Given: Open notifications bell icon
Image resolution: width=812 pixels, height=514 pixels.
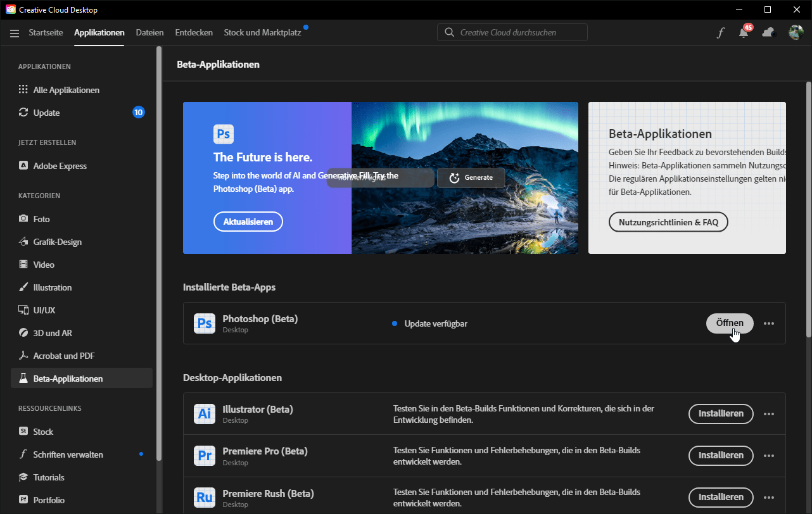Looking at the screenshot, I should pos(744,33).
